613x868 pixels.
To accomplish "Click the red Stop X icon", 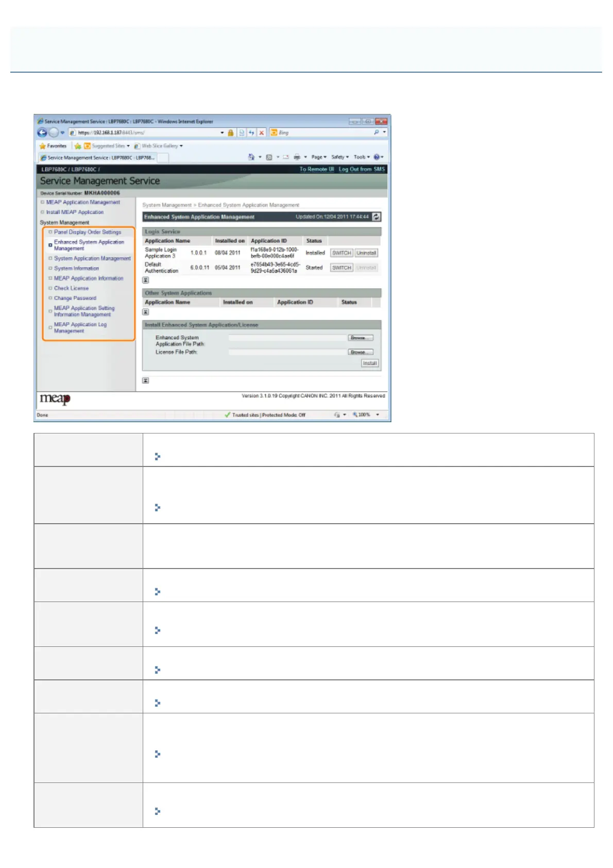I will (261, 133).
